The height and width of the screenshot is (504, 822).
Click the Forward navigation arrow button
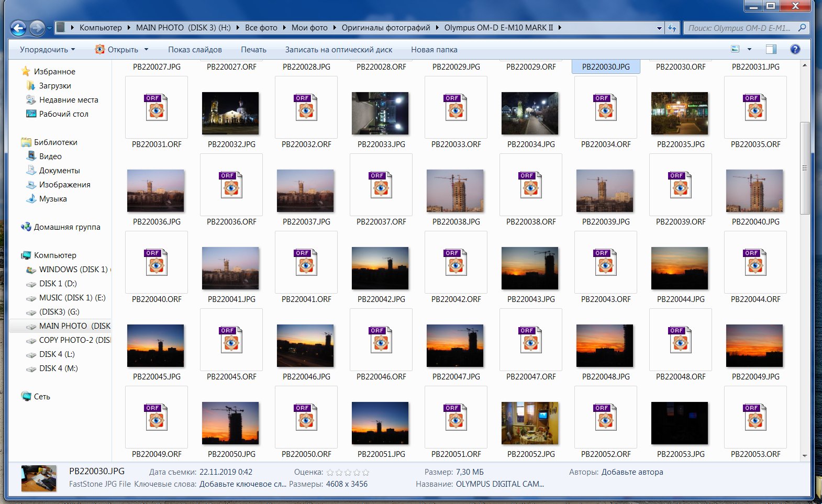[x=37, y=28]
